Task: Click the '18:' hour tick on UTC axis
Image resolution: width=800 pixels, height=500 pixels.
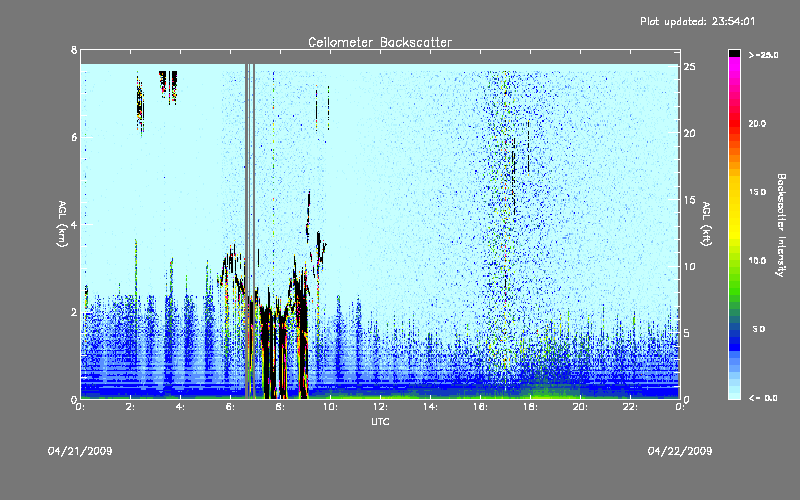Action: (530, 407)
